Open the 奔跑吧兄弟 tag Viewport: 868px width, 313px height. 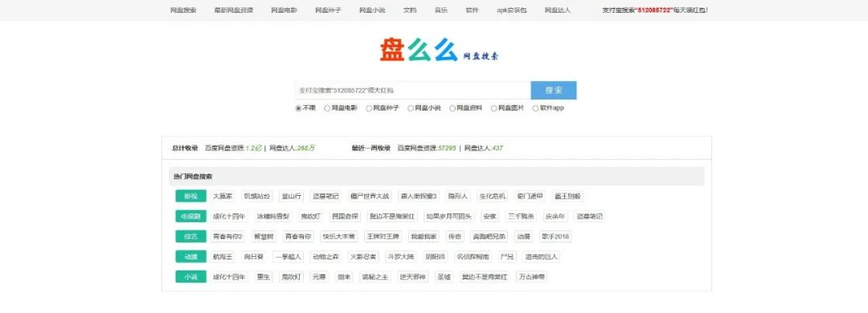click(x=489, y=237)
